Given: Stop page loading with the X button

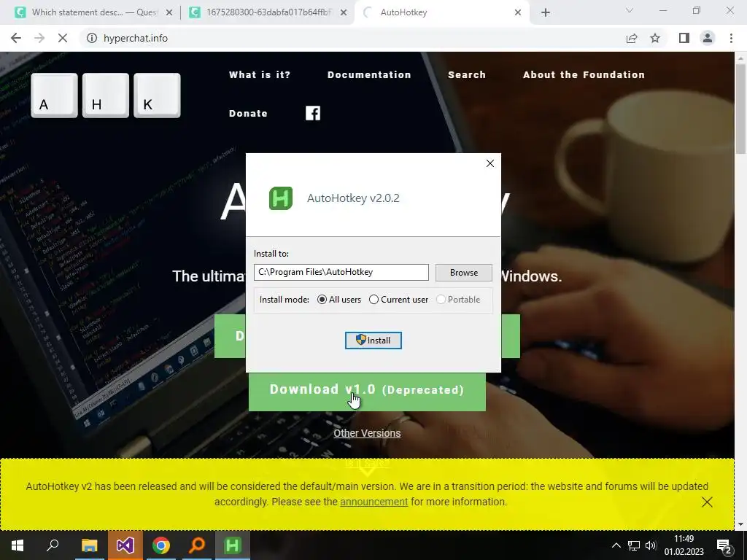Looking at the screenshot, I should pyautogui.click(x=63, y=38).
